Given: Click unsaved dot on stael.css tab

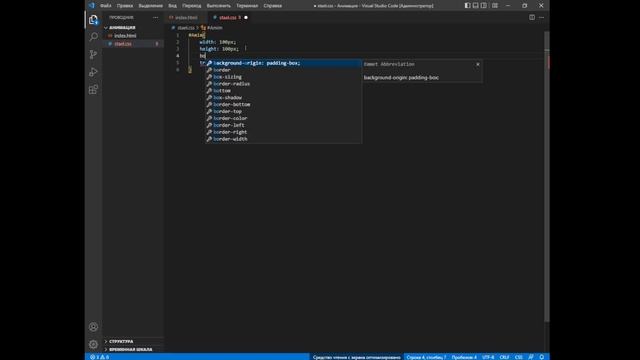Looking at the screenshot, I should tap(246, 18).
